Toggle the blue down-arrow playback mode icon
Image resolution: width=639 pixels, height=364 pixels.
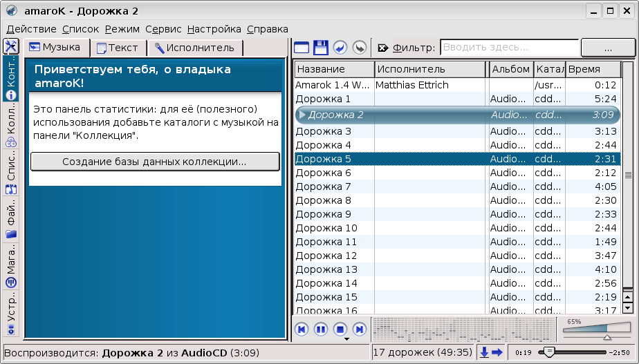click(x=484, y=352)
